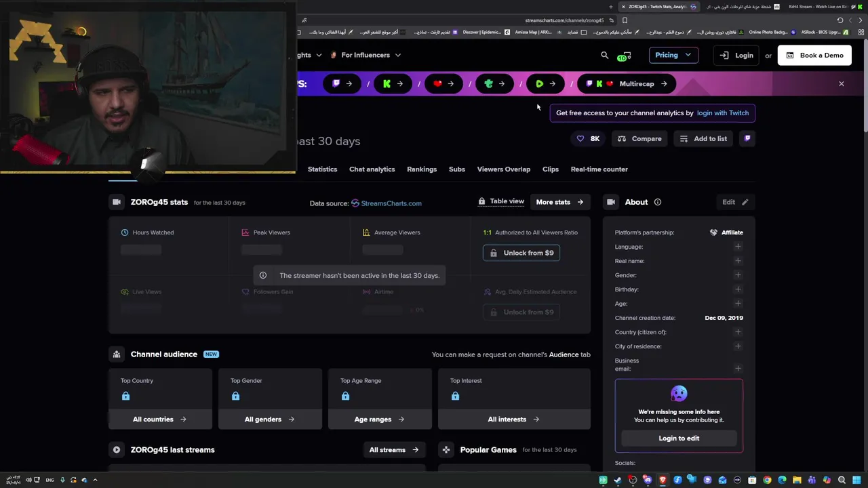This screenshot has width=868, height=488.
Task: Open More stats for ZOROg45
Action: (x=560, y=202)
